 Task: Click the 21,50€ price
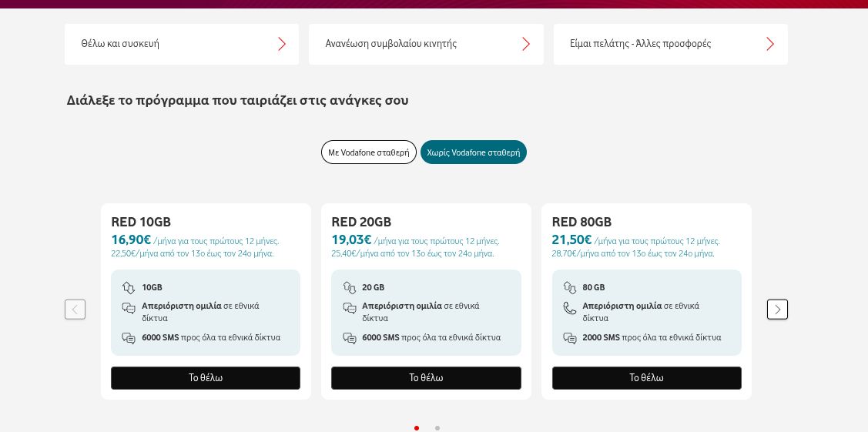pos(571,240)
